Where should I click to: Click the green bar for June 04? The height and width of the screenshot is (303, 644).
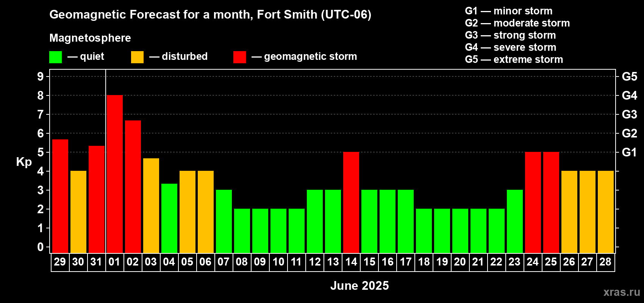(x=169, y=219)
